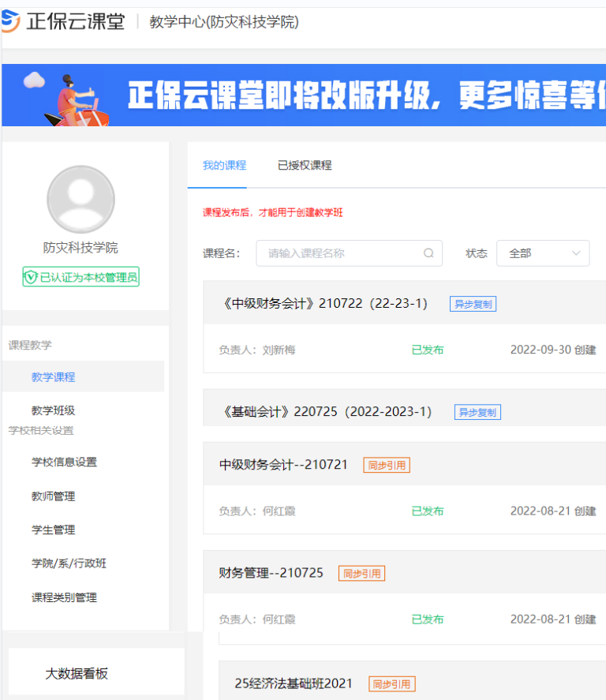Click the 大数据看板 button

tap(77, 673)
